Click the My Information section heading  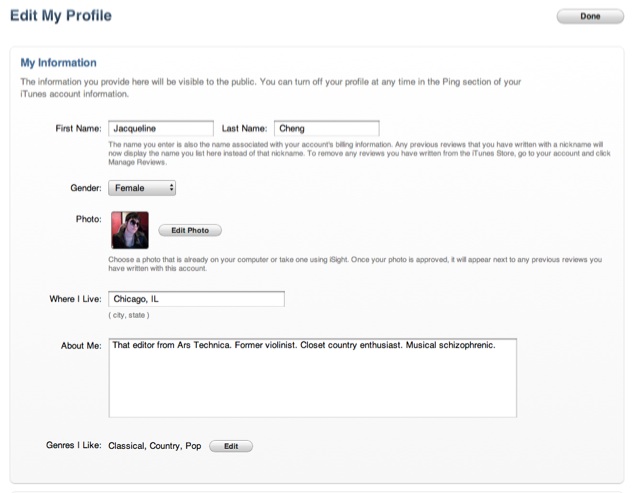click(x=58, y=63)
